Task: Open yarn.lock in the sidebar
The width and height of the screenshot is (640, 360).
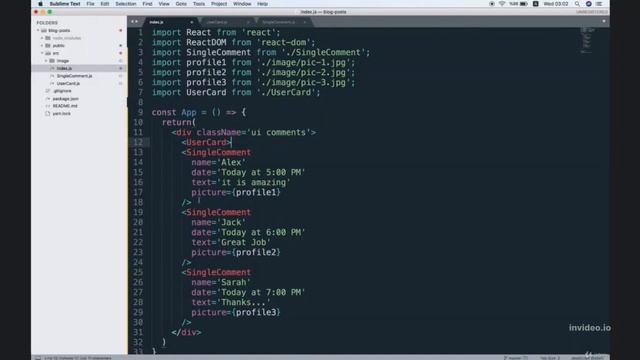Action: pos(62,113)
